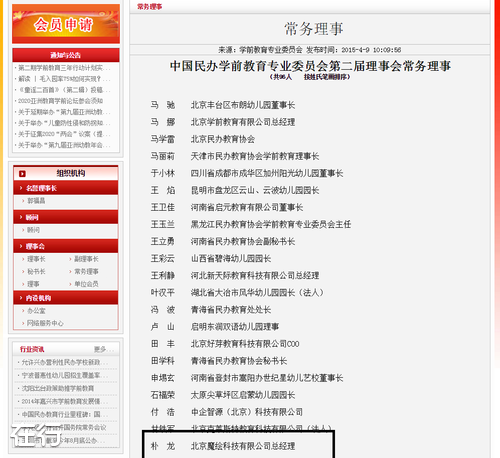Screen dimensions: 500x458
Task: Open 更多 industry news
Action: 104,349
